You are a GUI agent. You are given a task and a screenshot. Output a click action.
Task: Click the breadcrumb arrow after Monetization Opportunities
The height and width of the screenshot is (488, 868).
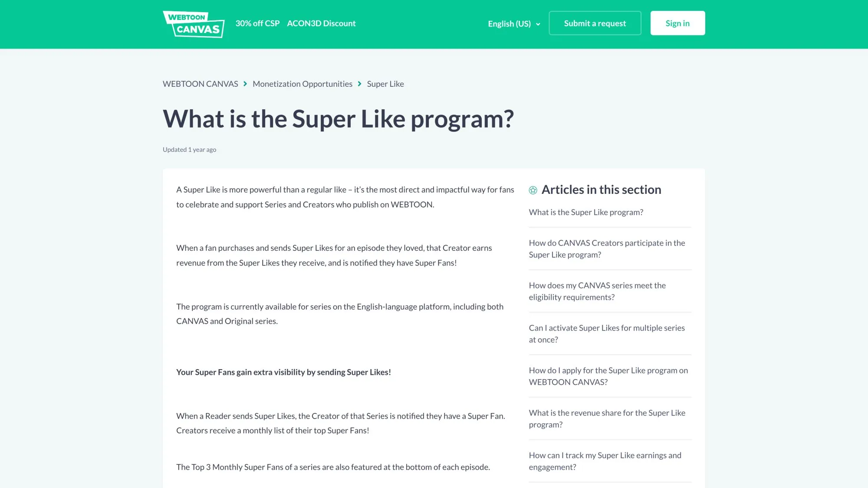coord(360,84)
